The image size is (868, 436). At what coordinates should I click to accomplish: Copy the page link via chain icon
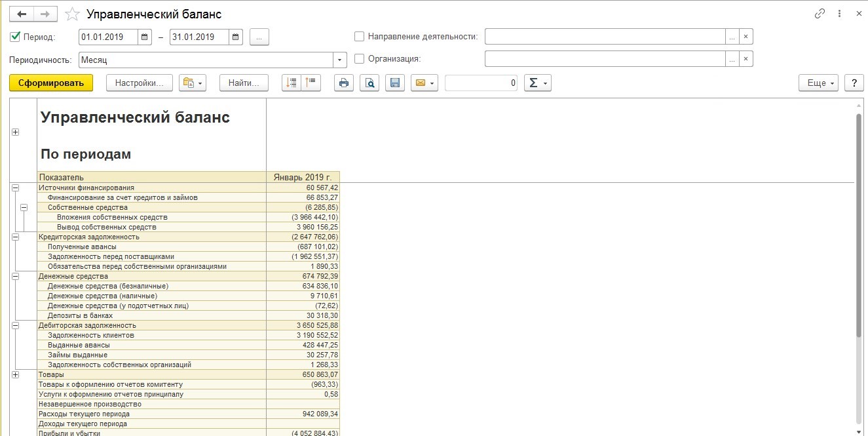(820, 14)
